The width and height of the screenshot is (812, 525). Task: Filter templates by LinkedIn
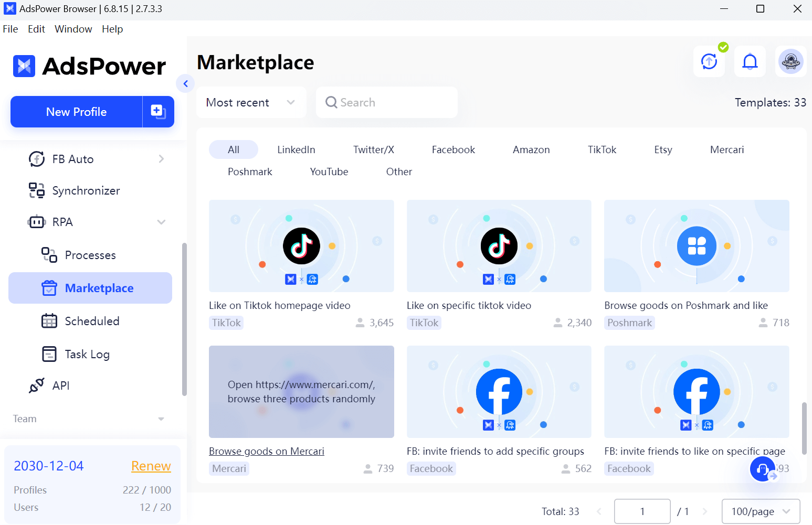click(x=296, y=149)
